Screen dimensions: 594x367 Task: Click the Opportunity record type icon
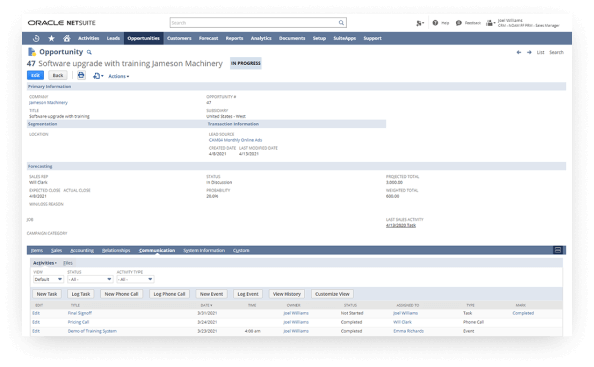(x=32, y=52)
